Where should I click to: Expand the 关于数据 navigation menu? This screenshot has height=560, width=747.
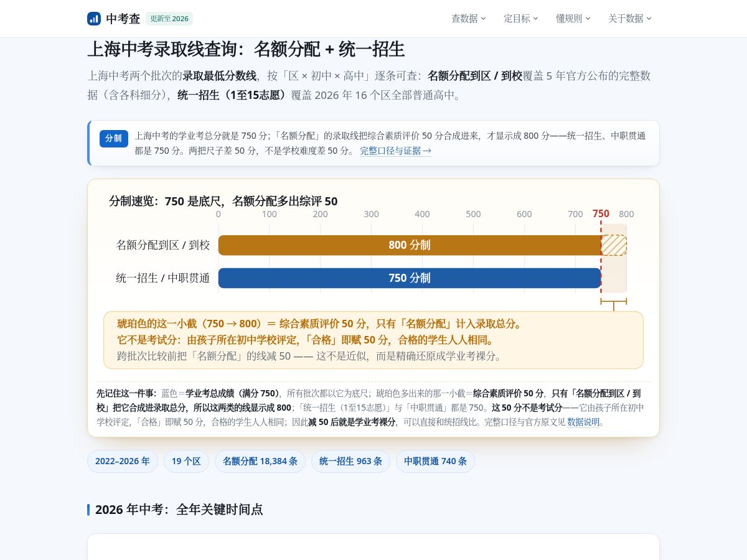point(630,19)
